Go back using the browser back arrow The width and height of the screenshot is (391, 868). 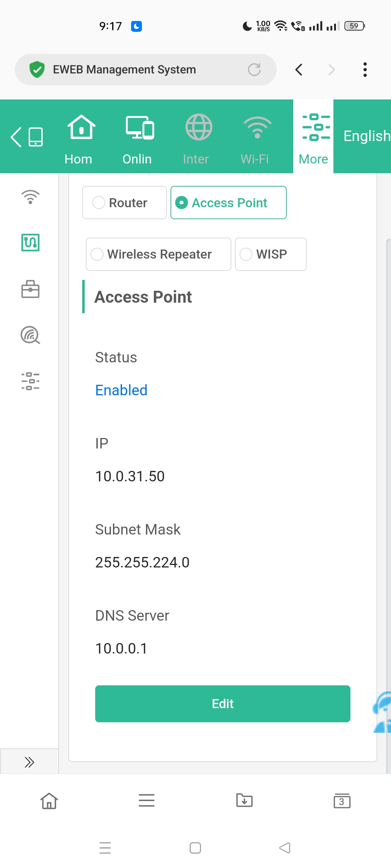click(299, 69)
